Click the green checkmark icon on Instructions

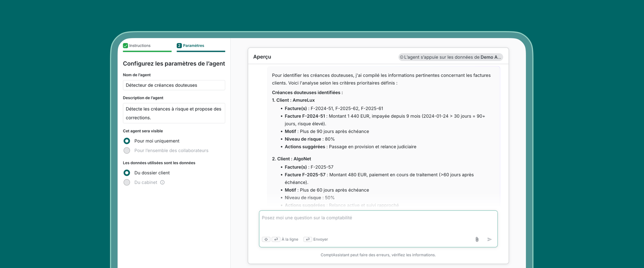[x=126, y=46]
